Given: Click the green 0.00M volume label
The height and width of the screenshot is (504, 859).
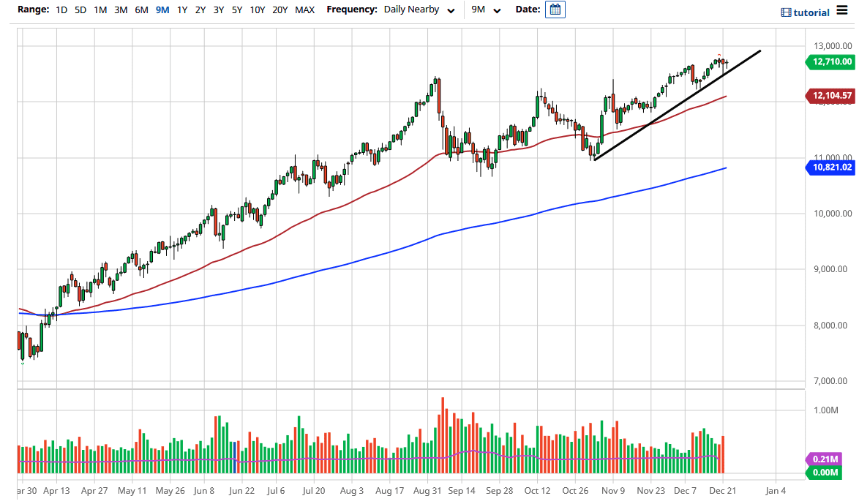Looking at the screenshot, I should coord(827,473).
